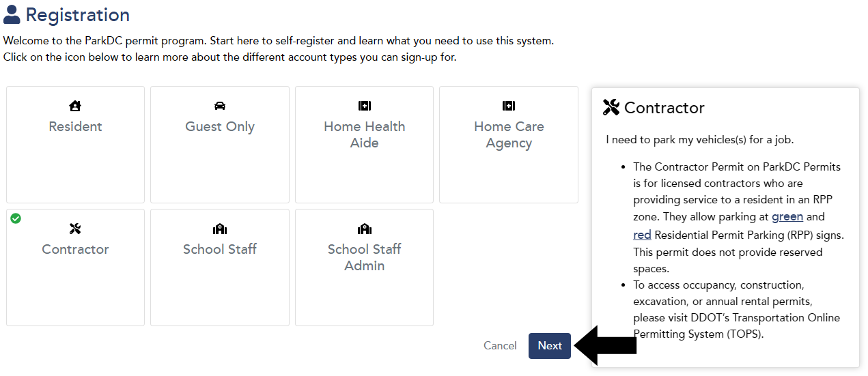Pick the School Staff account label
Screen dimensions: 868x376
tap(220, 250)
